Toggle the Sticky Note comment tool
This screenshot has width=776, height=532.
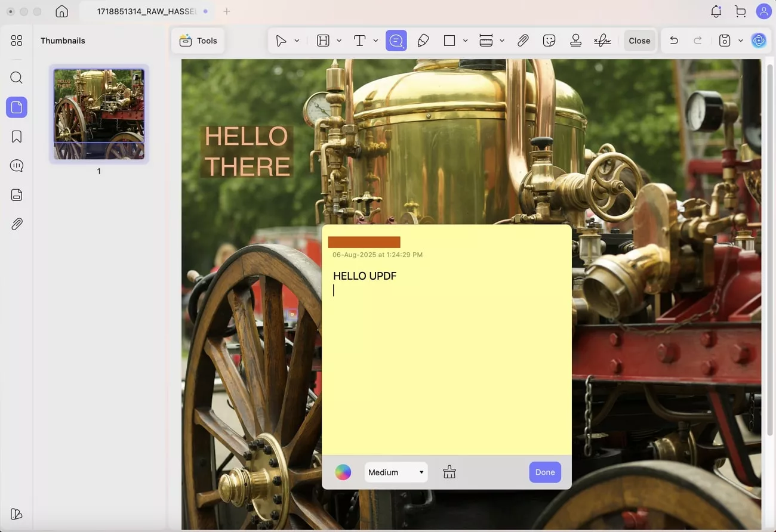(x=396, y=41)
